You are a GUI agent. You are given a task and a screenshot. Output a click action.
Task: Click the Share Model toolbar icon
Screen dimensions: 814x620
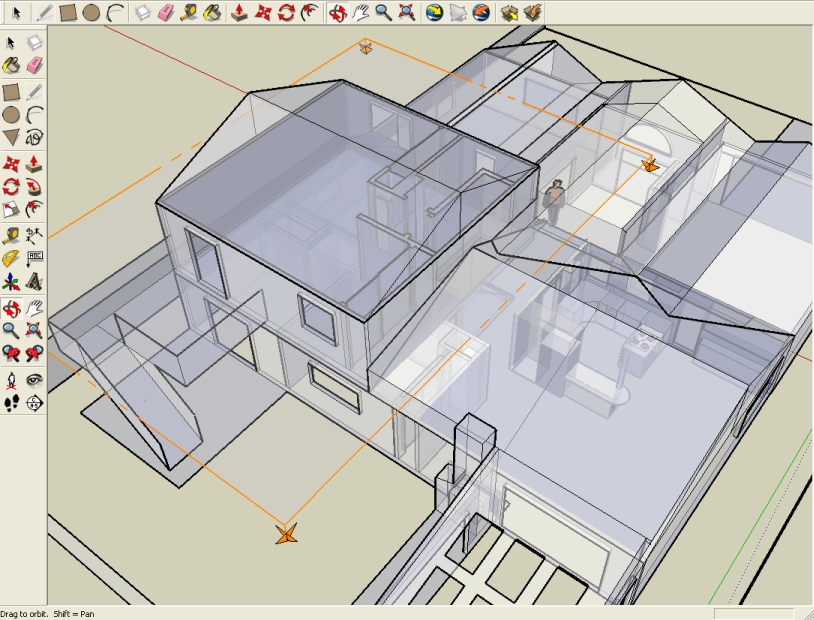[533, 13]
